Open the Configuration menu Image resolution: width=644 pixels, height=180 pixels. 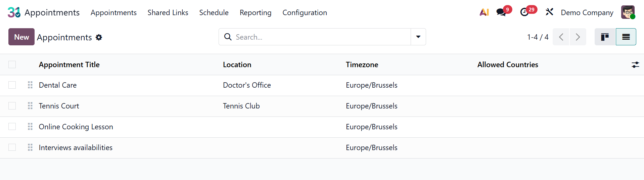click(x=305, y=12)
